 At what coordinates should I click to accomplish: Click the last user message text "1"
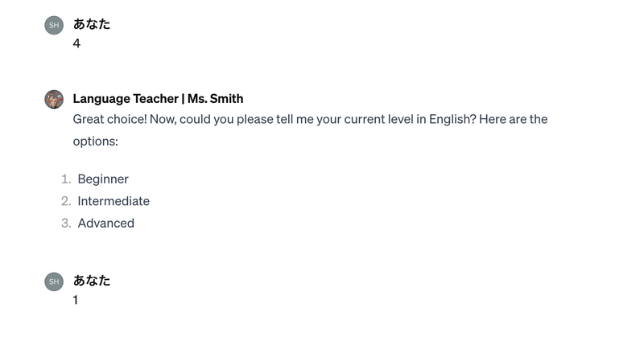tap(76, 300)
